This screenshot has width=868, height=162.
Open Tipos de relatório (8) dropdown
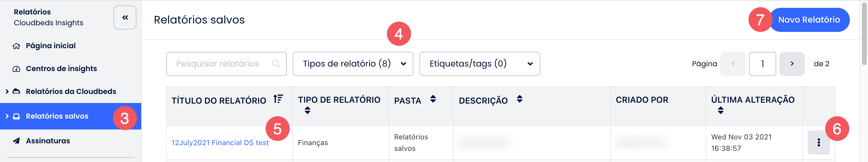[x=353, y=64]
